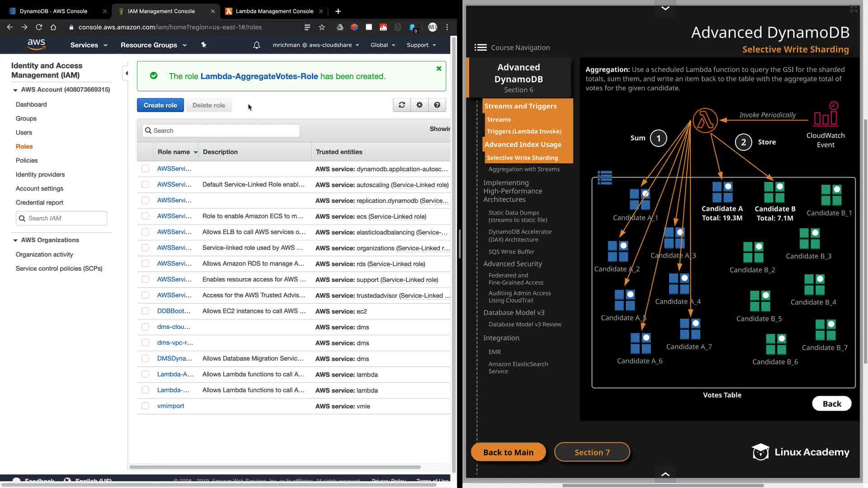This screenshot has height=488, width=868.
Task: Open the roles table settings gear
Action: tap(420, 105)
